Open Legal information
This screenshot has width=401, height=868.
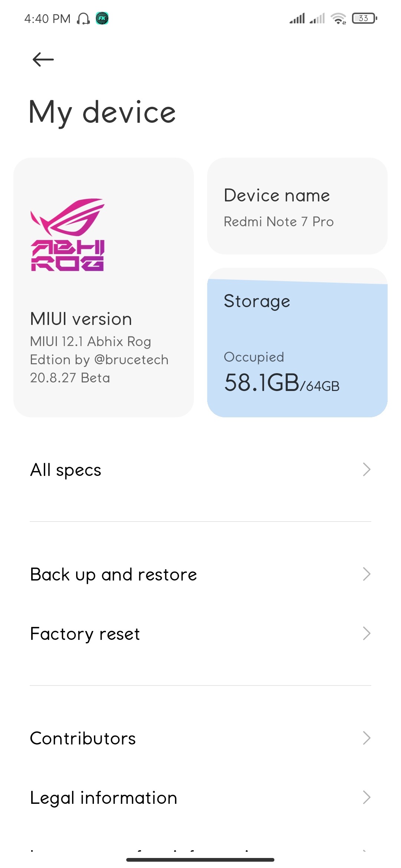104,798
